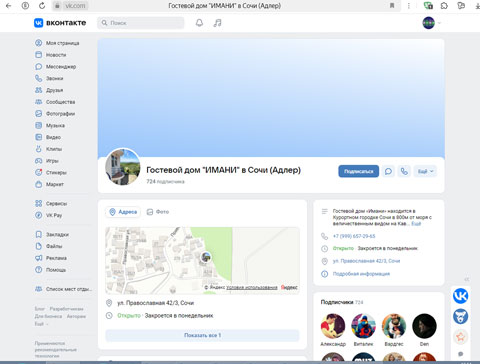Open Подписчики 724 heading

coord(342,302)
